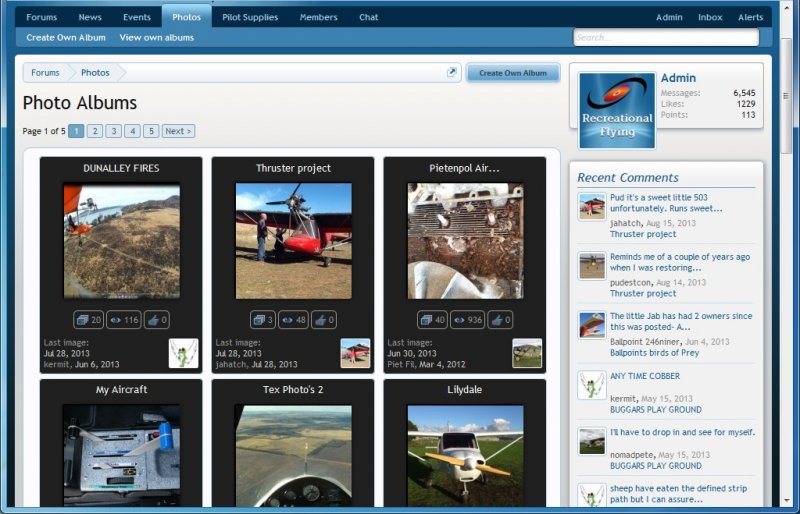The height and width of the screenshot is (514, 800).
Task: Click the Recreational Flying admin avatar
Action: tap(617, 111)
